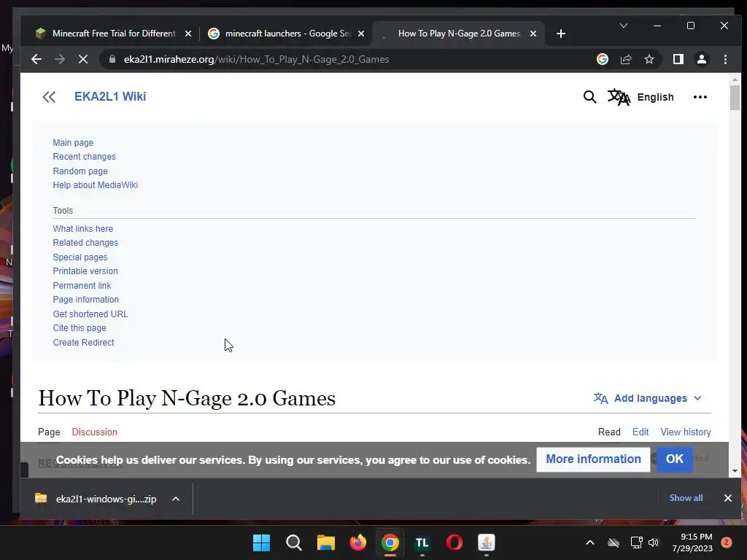This screenshot has height=560, width=747.
Task: Click Create Redirect link
Action: pyautogui.click(x=83, y=343)
